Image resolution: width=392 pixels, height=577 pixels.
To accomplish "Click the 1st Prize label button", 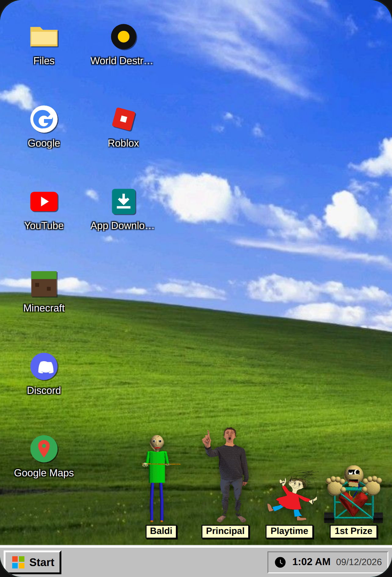I will (354, 531).
